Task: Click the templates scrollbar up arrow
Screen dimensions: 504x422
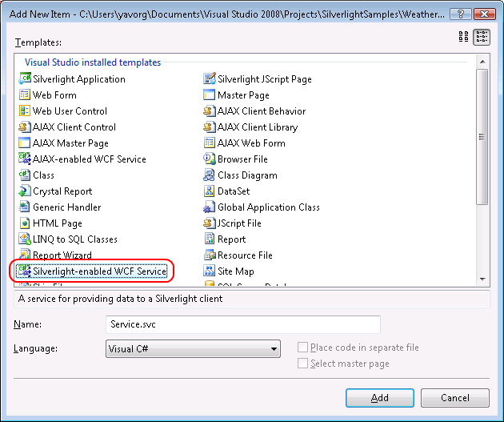Action: [x=482, y=62]
